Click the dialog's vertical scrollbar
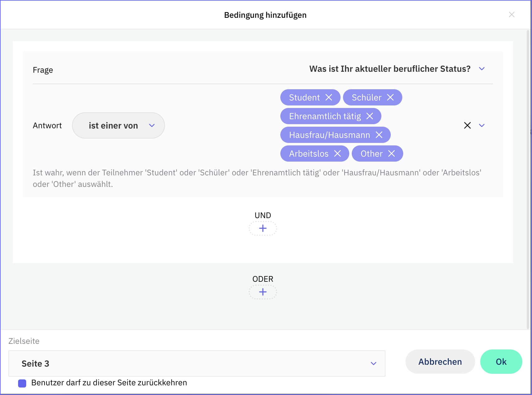Screen dimensions: 532x395 coord(528,179)
